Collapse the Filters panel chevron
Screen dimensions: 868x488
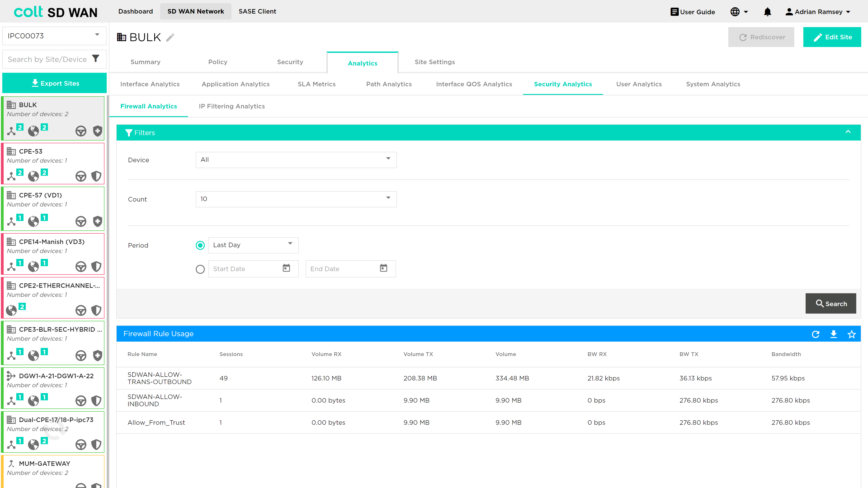[848, 132]
